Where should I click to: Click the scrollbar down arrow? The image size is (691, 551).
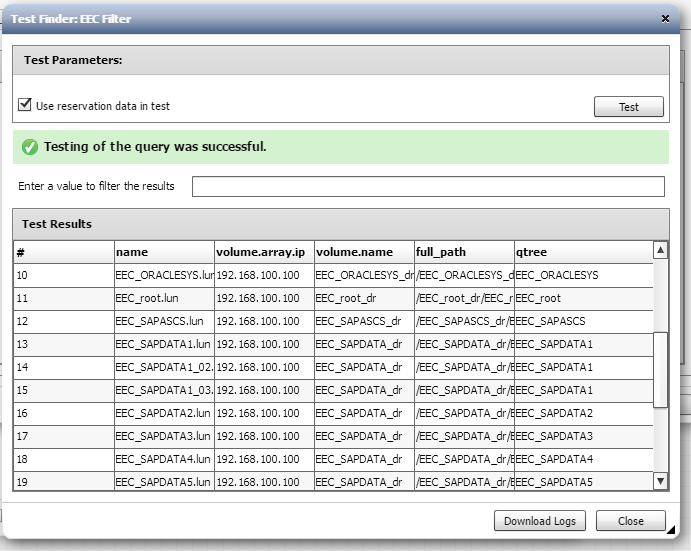click(660, 481)
